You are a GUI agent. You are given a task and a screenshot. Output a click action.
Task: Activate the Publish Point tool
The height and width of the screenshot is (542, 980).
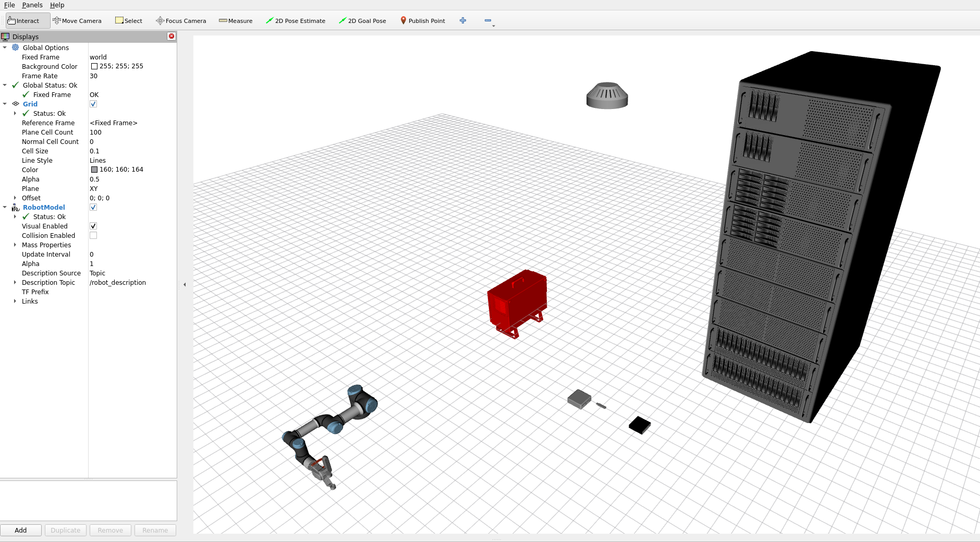point(423,21)
